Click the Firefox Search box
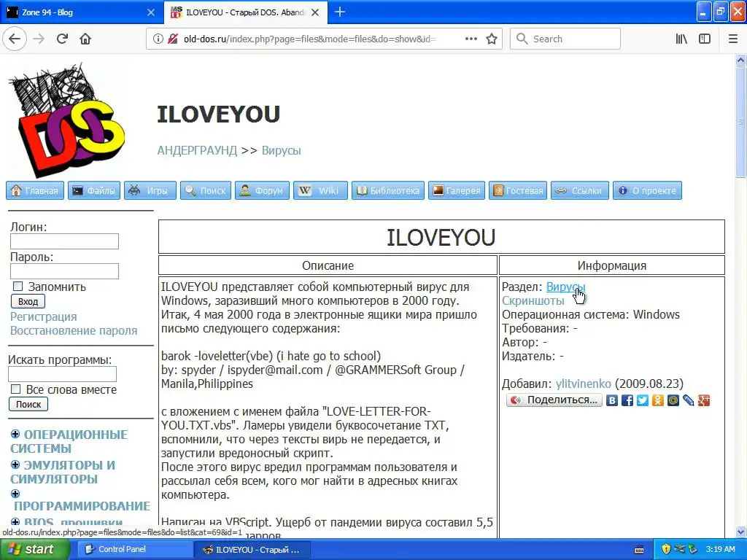Image resolution: width=747 pixels, height=560 pixels. tap(565, 39)
